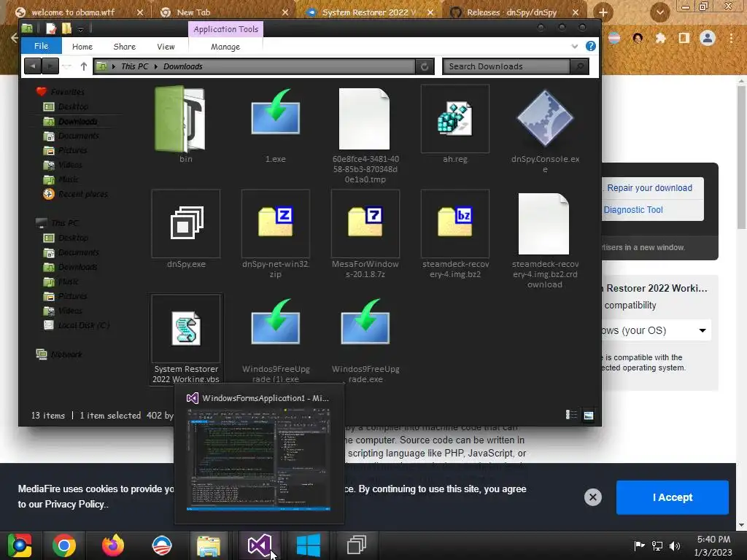Click the 5:40 PM taskbar clock
747x560 pixels.
point(713,539)
